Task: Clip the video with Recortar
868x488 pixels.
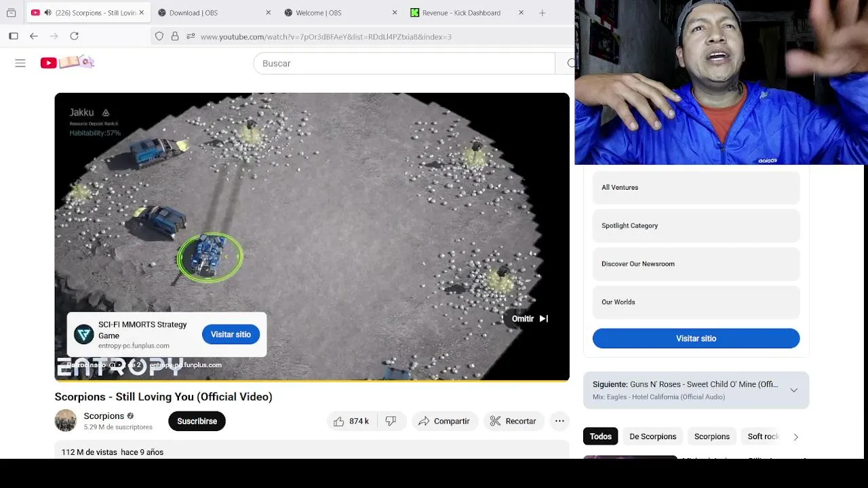Action: tap(513, 421)
